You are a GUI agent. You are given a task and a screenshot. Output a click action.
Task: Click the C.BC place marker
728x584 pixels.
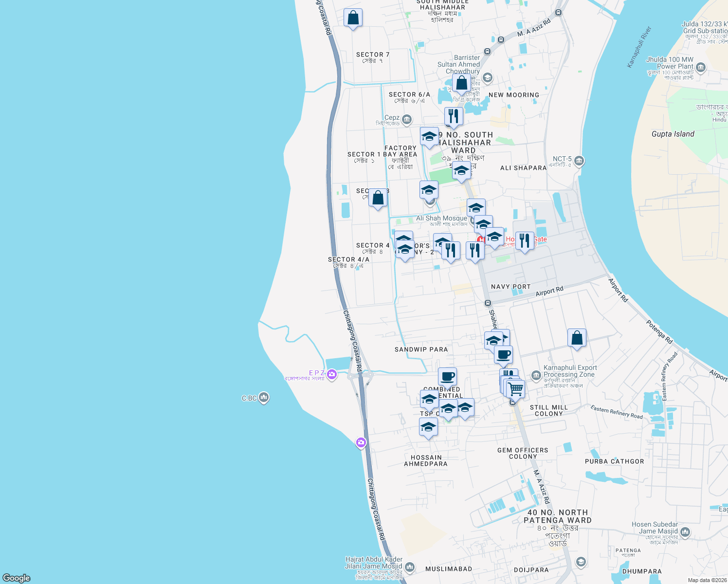tap(263, 398)
